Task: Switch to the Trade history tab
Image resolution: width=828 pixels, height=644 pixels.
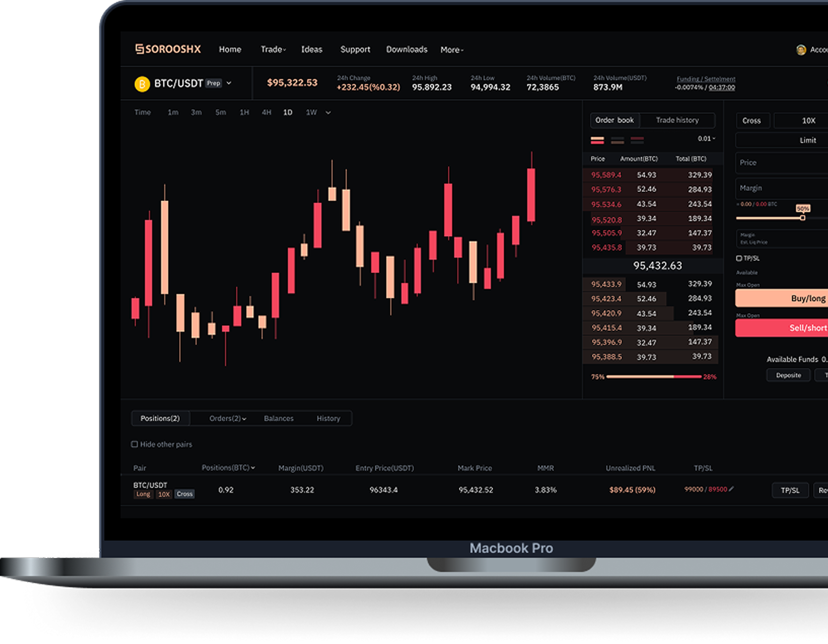Action: pyautogui.click(x=677, y=120)
